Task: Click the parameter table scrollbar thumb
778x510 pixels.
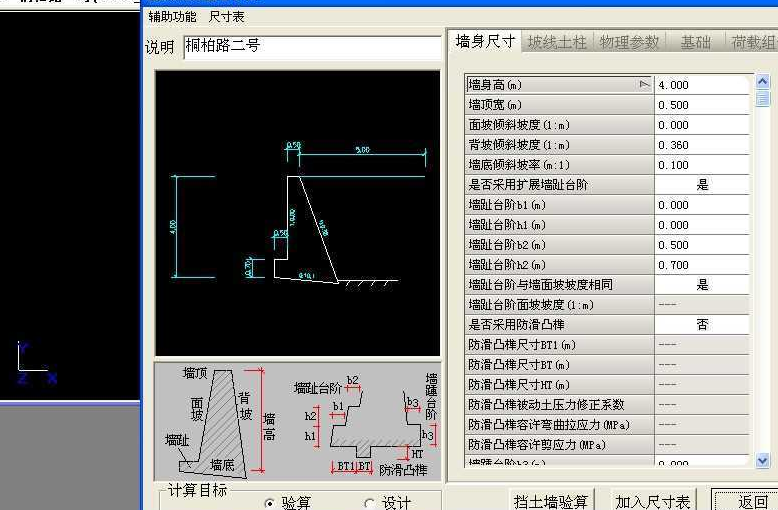Action: (762, 98)
